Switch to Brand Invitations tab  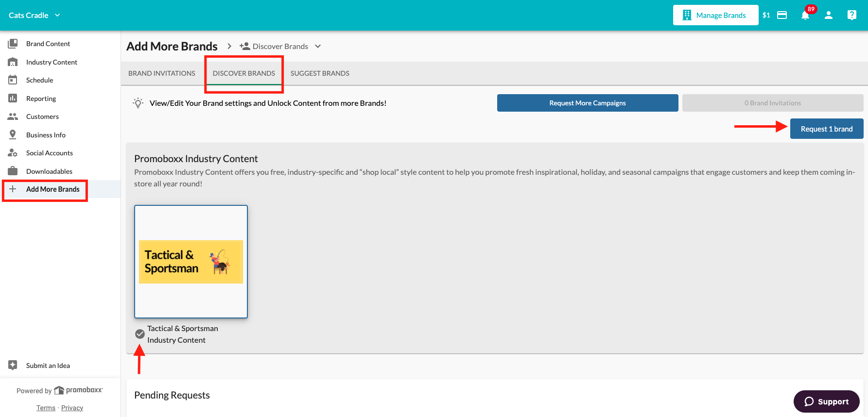click(x=162, y=73)
